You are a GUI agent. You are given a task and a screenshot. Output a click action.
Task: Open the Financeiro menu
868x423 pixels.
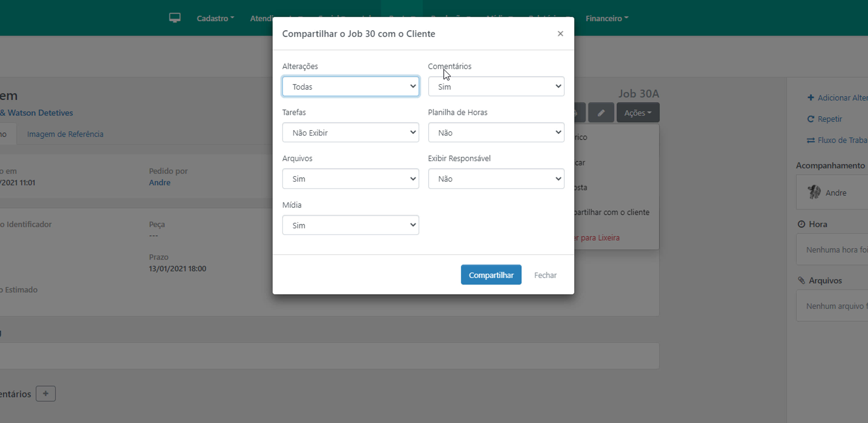click(607, 19)
